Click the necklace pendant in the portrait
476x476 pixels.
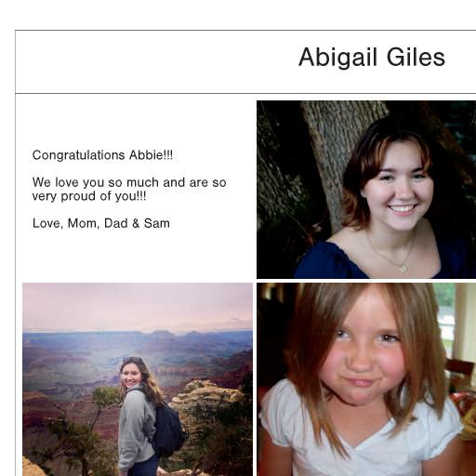pos(403,268)
